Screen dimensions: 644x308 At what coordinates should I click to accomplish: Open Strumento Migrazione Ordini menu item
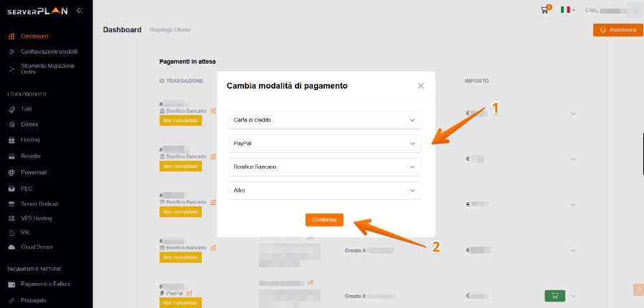(47, 69)
